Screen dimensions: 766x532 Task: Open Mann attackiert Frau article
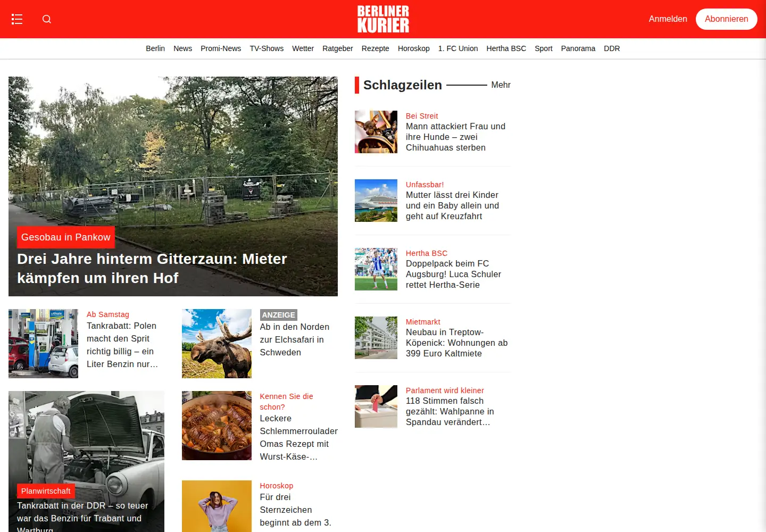coord(455,137)
